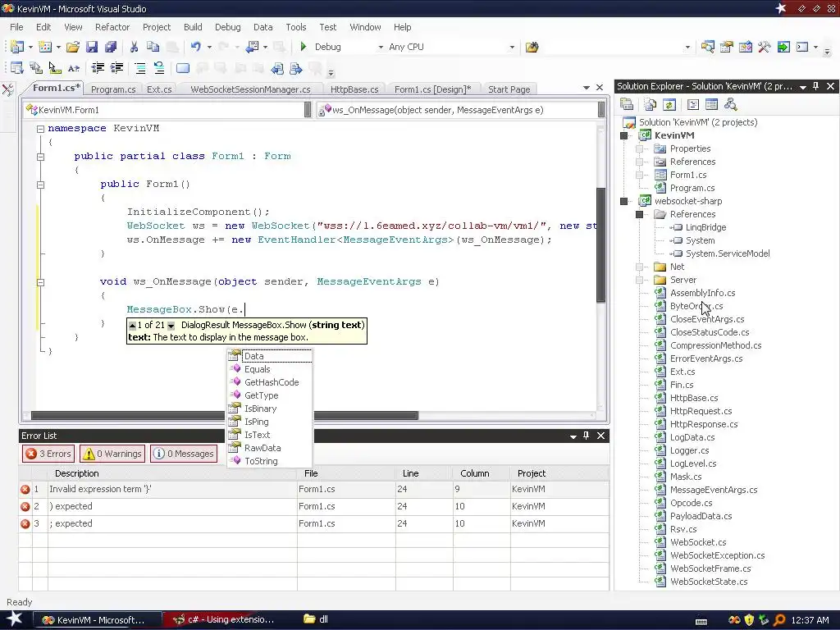The image size is (840, 630).
Task: Collapse the ws_OnMessage method outlining box
Action: [40, 282]
